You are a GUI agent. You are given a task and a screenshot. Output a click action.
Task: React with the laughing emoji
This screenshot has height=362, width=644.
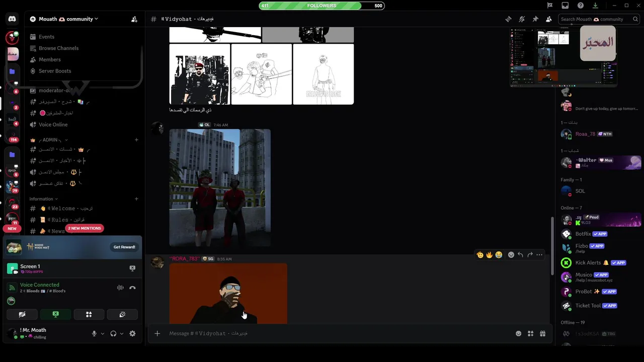tap(498, 255)
